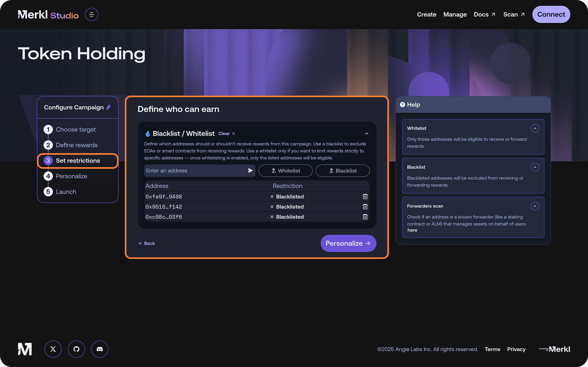Screen dimensions: 588x367
Task: Switch restriction mode to Whitelist
Action: pyautogui.click(x=285, y=171)
